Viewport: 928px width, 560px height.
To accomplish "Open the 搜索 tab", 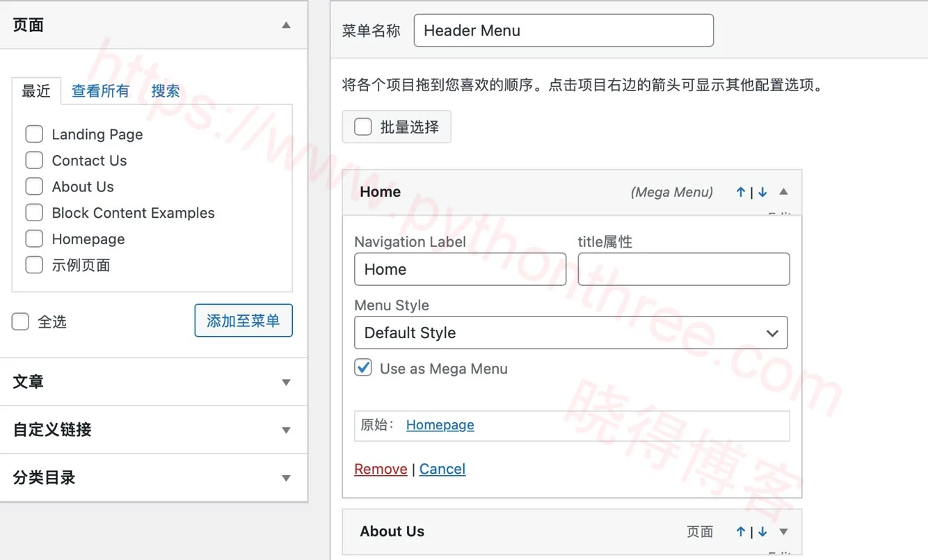I will pos(166,90).
